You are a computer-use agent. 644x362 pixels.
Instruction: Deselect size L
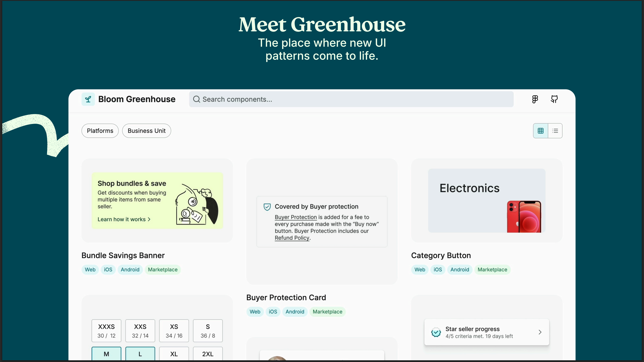(x=140, y=354)
